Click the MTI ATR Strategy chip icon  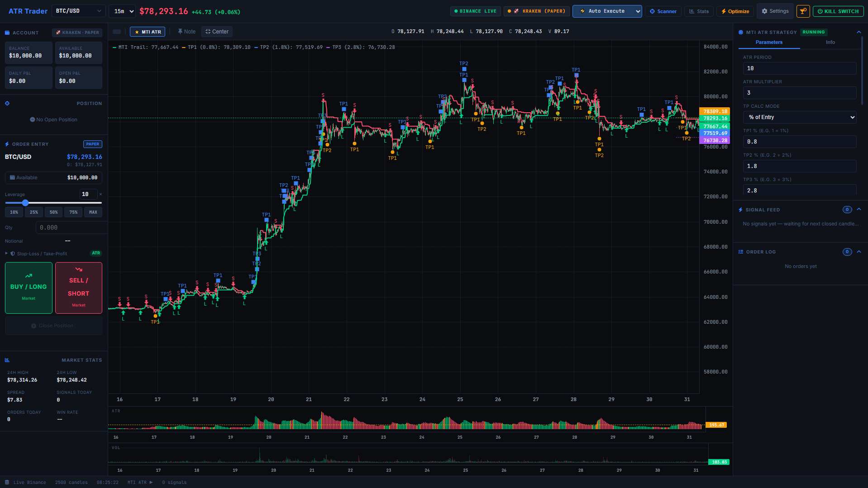coord(741,32)
